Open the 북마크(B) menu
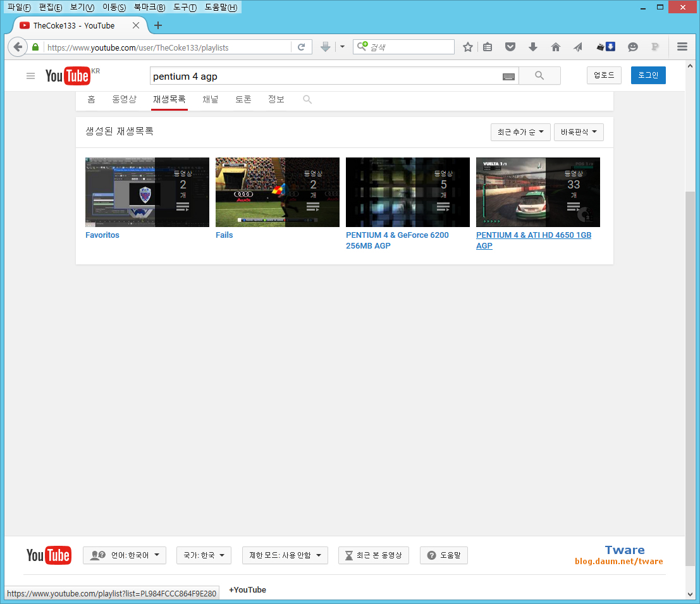This screenshot has height=604, width=700. pos(150,7)
